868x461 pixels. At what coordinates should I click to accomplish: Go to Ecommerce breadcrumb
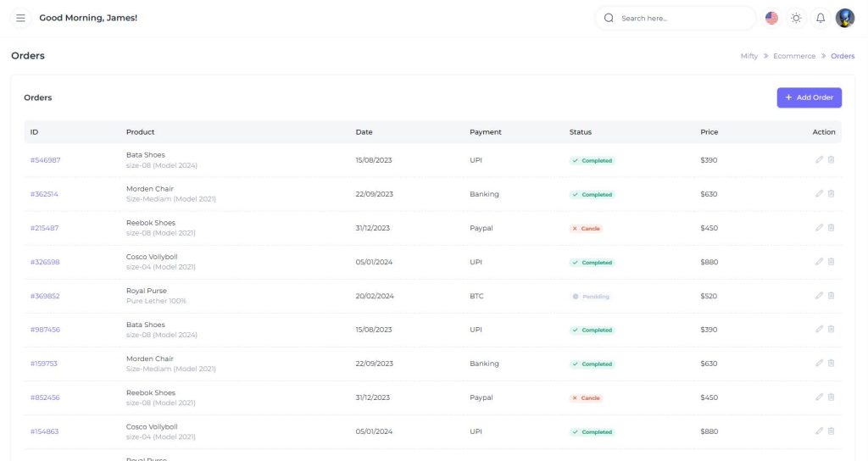coord(793,56)
